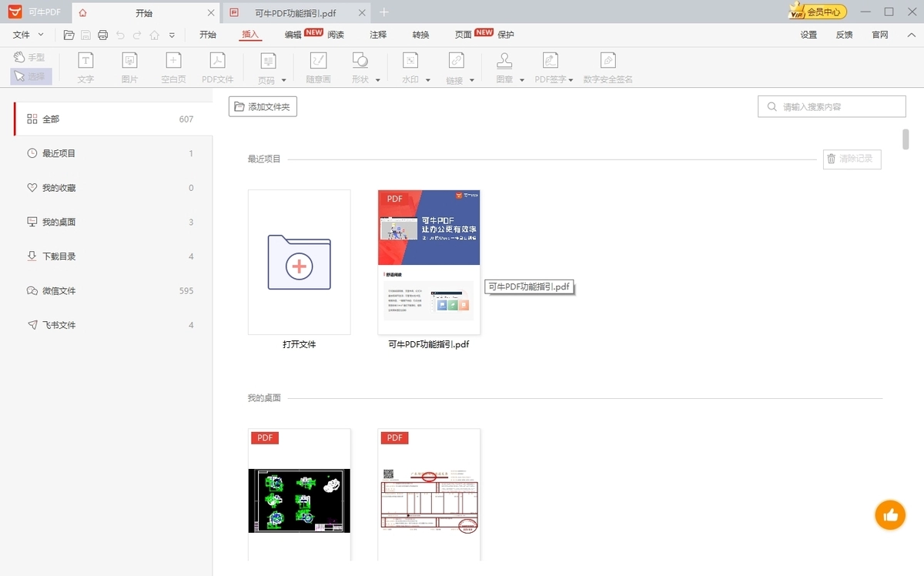Image resolution: width=924 pixels, height=576 pixels.
Task: Select 全部 in the sidebar
Action: tap(112, 119)
